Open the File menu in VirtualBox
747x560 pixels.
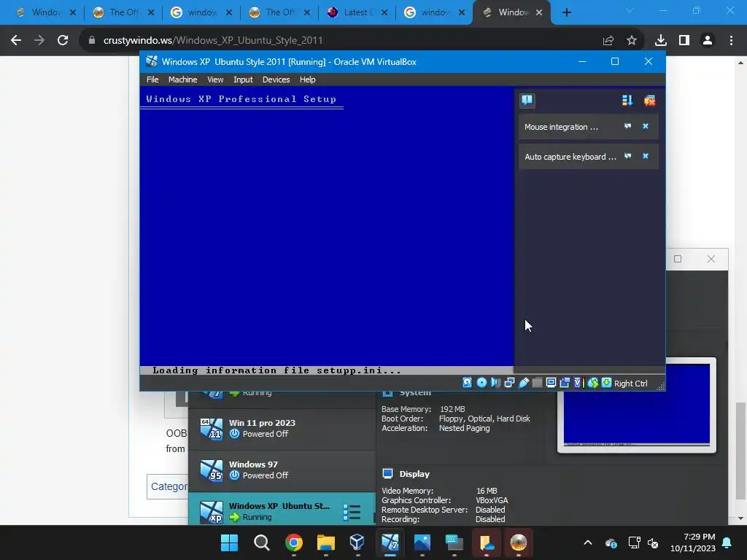pos(152,79)
